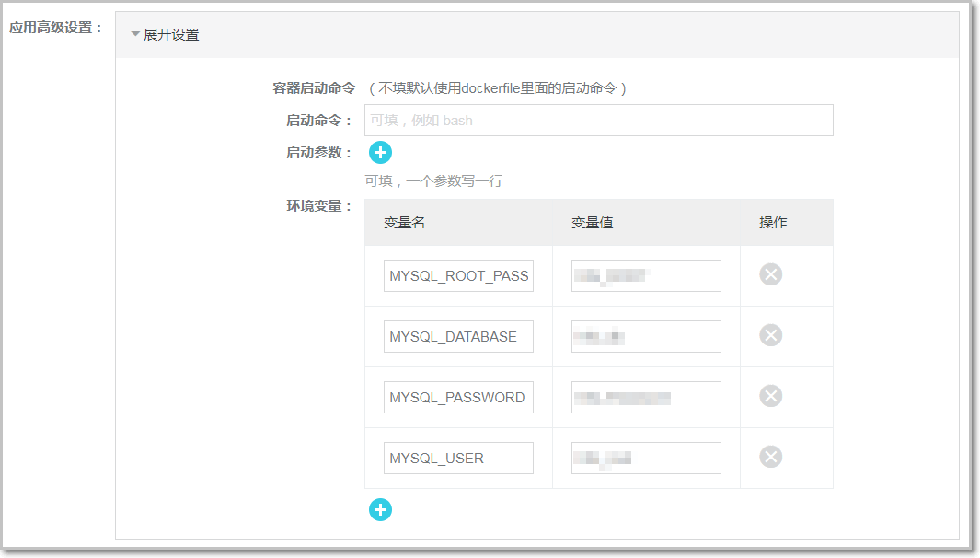Click the 展开设置 header label

[x=171, y=35]
